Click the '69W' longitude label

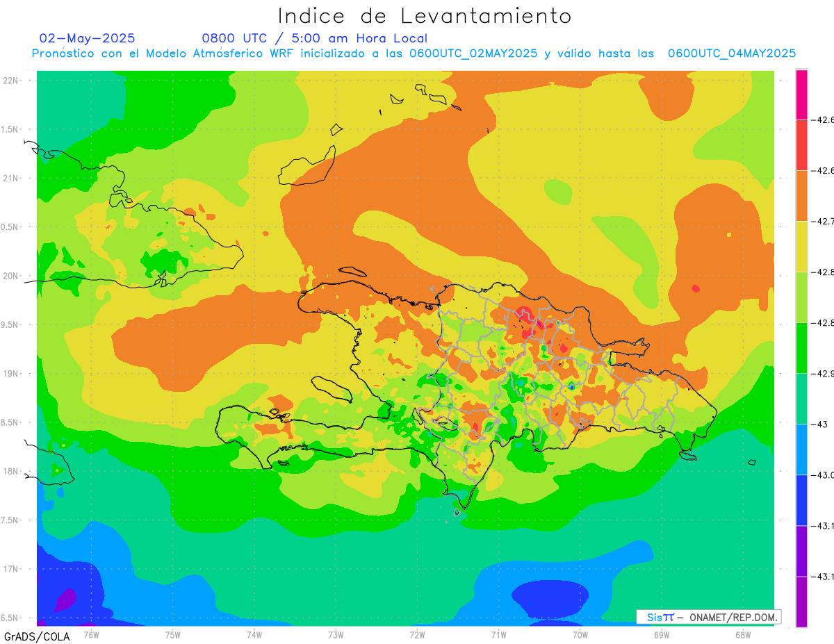pos(662,634)
